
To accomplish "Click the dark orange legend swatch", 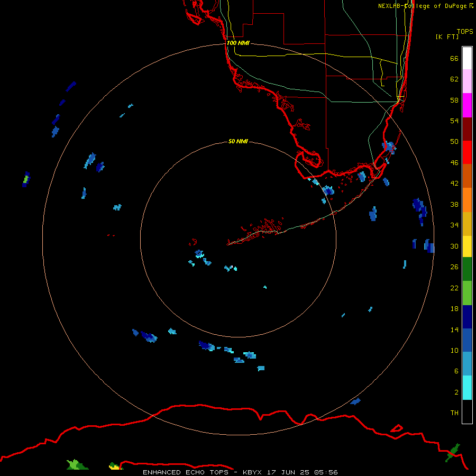I will (x=467, y=176).
